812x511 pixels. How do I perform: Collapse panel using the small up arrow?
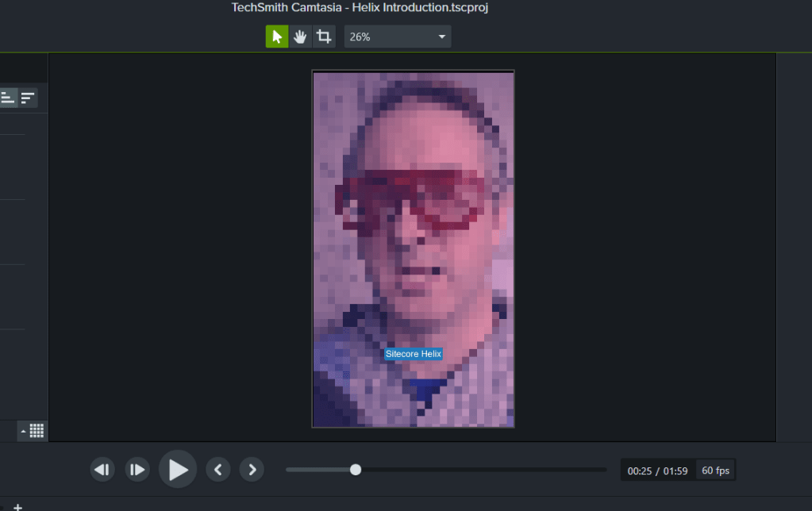tap(21, 431)
